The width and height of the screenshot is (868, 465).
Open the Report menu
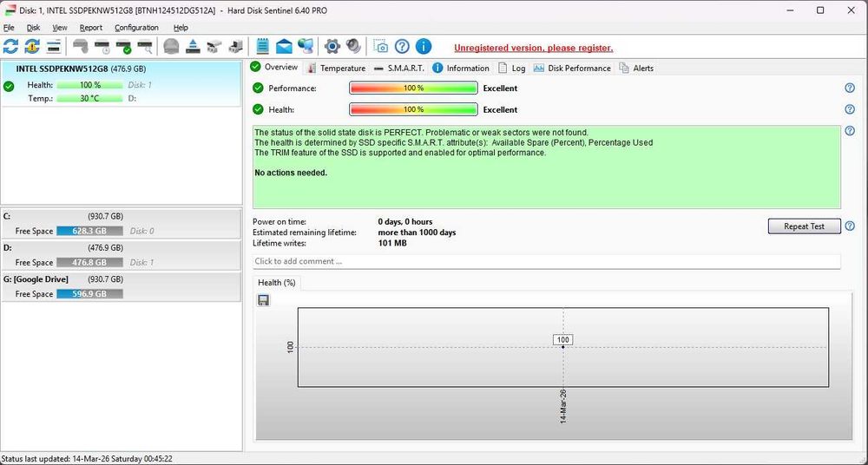(x=91, y=28)
